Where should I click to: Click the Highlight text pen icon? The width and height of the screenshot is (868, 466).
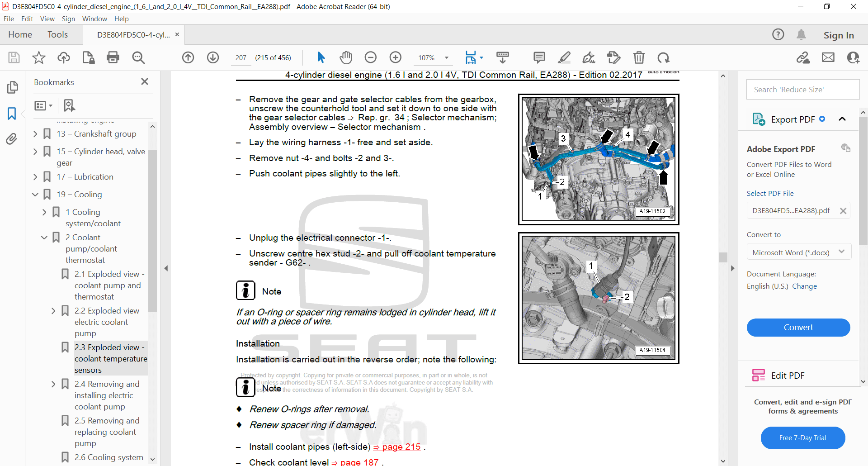click(x=564, y=57)
